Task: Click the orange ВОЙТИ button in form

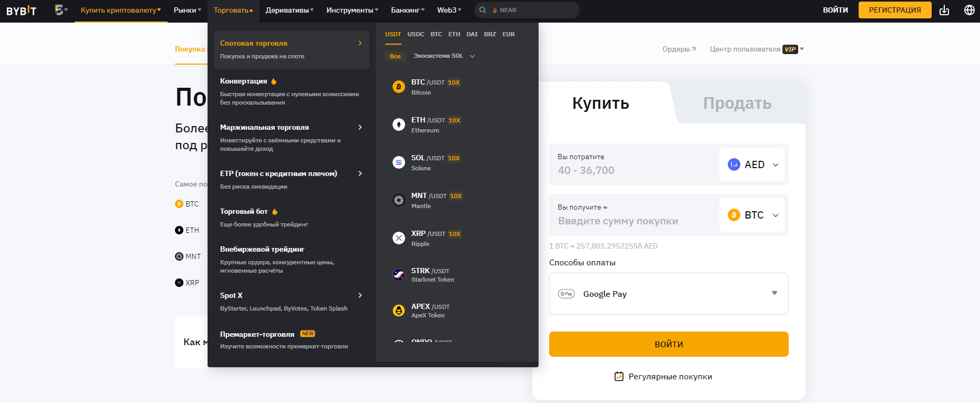Action: tap(668, 344)
